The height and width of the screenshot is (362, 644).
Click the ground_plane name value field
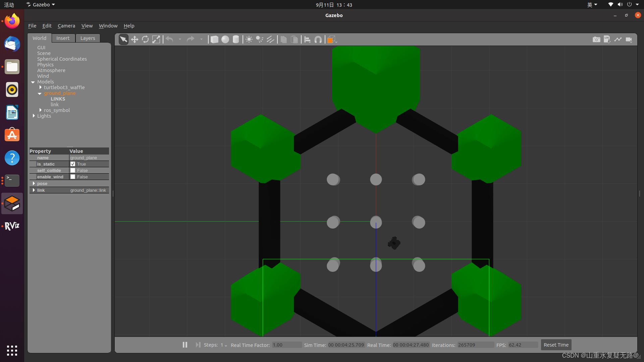point(89,158)
